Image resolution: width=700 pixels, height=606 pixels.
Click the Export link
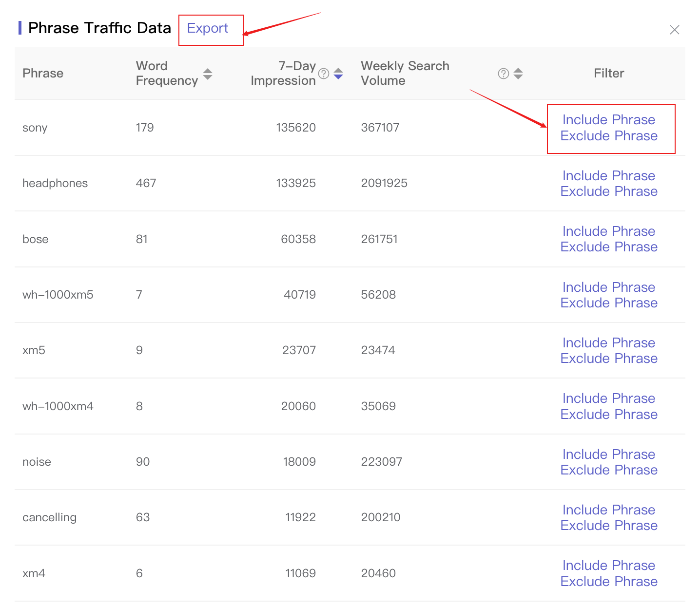208,28
